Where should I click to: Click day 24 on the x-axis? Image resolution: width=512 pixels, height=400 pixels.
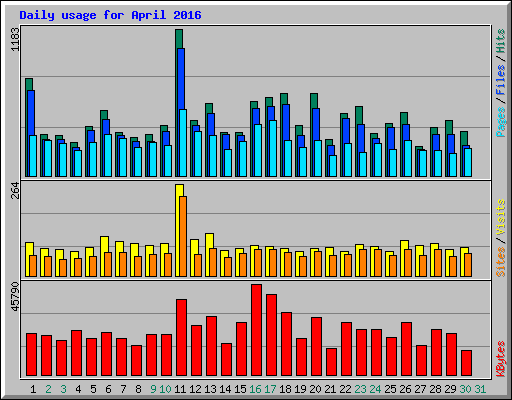375,389
